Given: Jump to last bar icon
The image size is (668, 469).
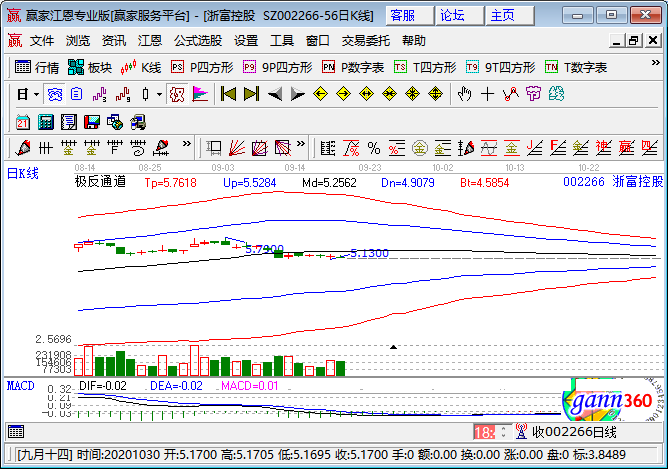Looking at the screenshot, I should 251,94.
